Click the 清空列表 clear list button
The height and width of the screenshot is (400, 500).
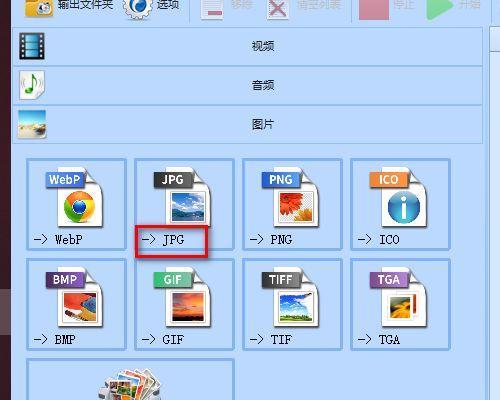click(x=304, y=7)
